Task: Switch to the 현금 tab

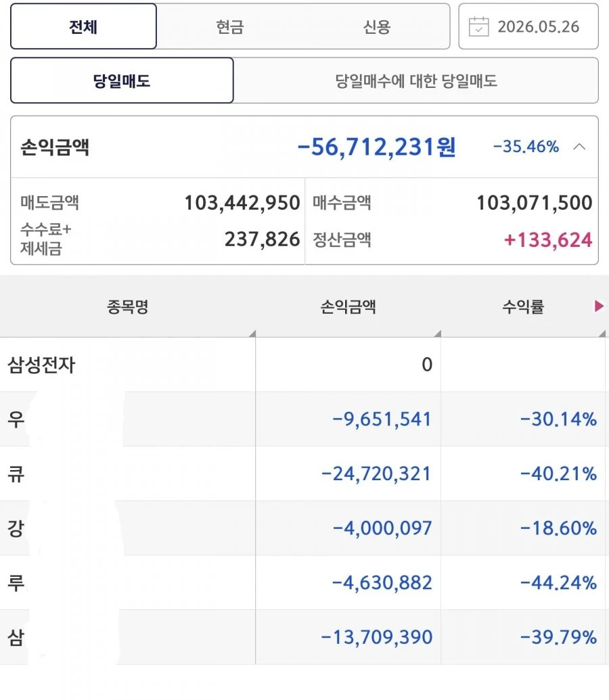Action: pos(229,27)
